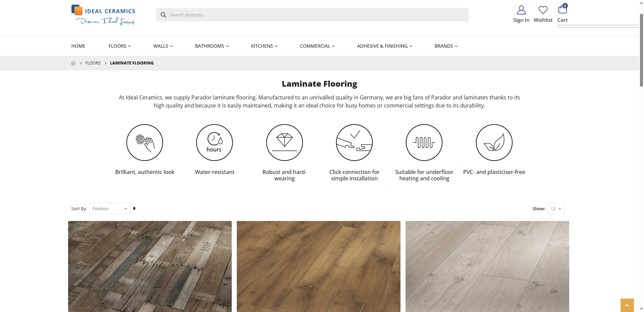Open the Cart bag icon

pos(562,10)
